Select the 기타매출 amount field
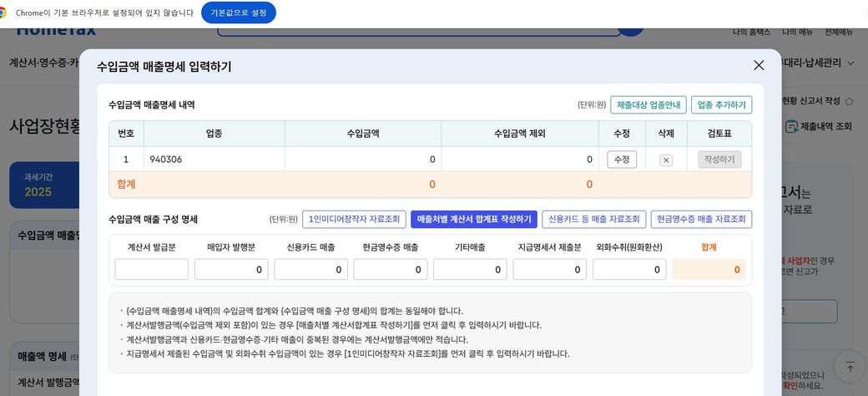This screenshot has height=396, width=868. click(x=470, y=270)
